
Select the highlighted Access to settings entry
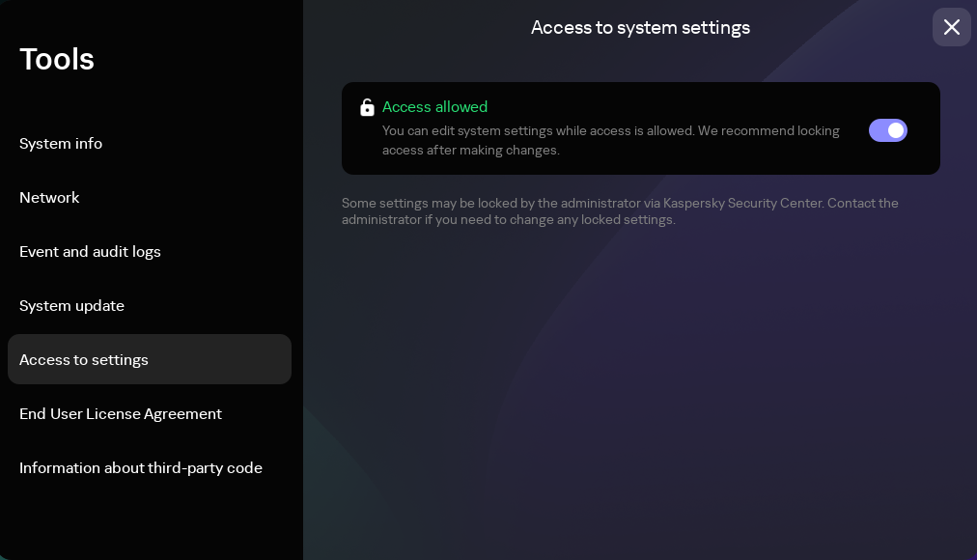(84, 359)
